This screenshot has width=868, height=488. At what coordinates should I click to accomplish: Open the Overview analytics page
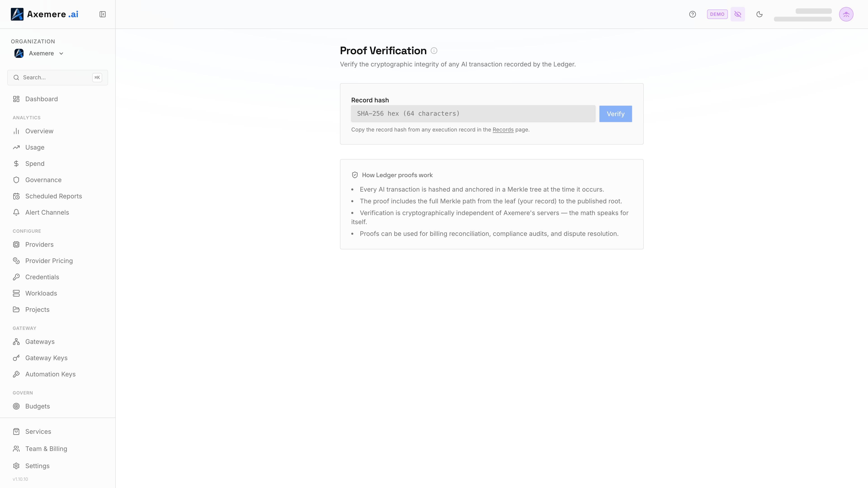coord(39,131)
